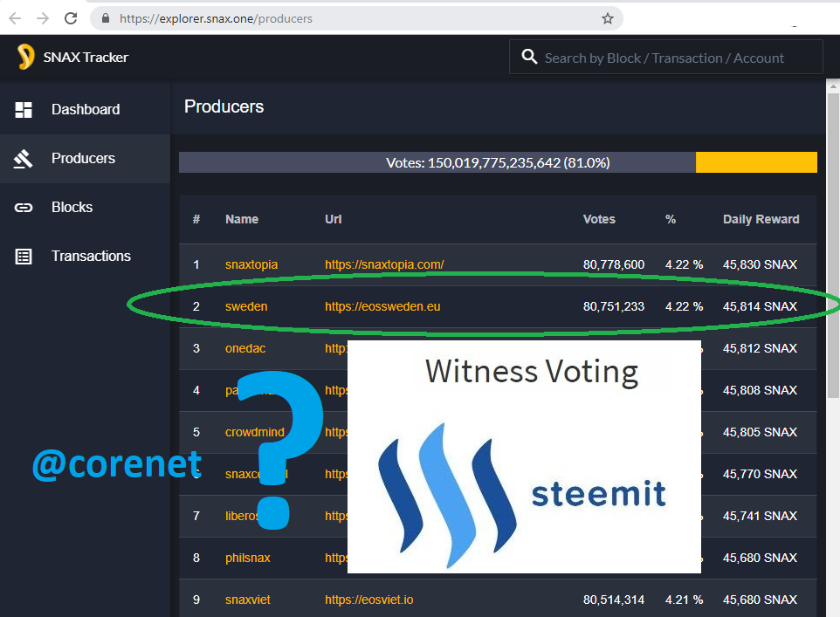Image resolution: width=840 pixels, height=617 pixels.
Task: Click votes value 80,751,233
Action: [613, 306]
